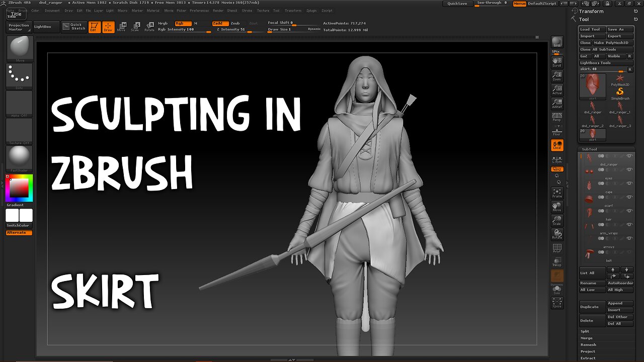Hide the dnd_ranger subtool eye
Viewport: 644px width, 362px height.
pyautogui.click(x=629, y=156)
